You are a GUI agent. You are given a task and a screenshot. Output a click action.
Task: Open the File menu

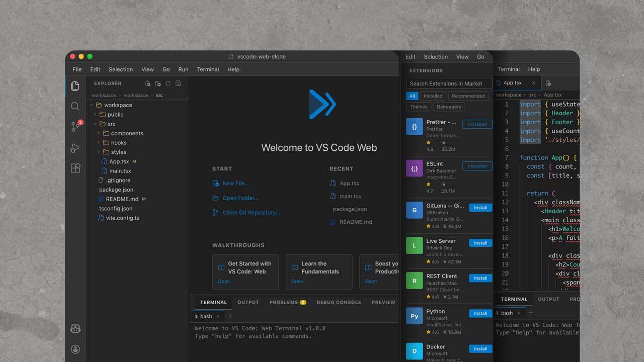[x=77, y=69]
